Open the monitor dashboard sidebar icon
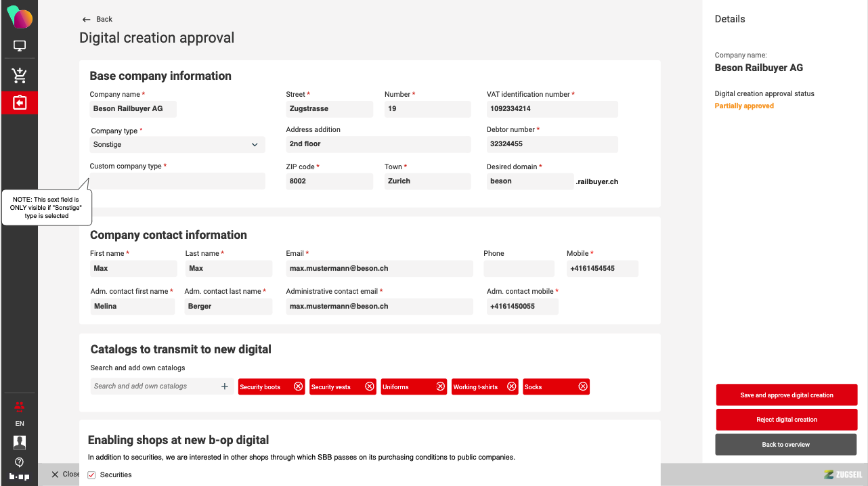The height and width of the screenshot is (486, 868). tap(20, 46)
